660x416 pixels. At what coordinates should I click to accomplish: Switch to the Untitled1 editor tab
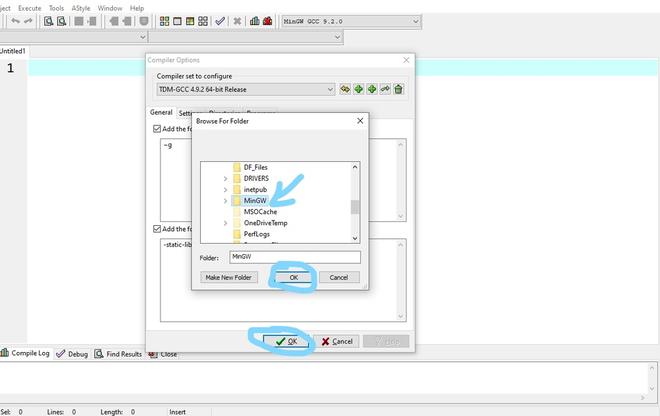point(13,51)
